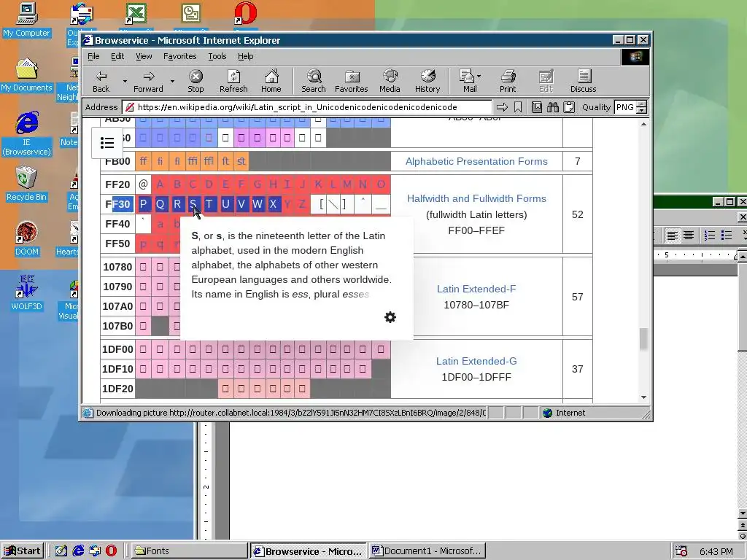This screenshot has width=747, height=560.
Task: Select the IE (Browservice) desktop icon
Action: click(x=27, y=134)
